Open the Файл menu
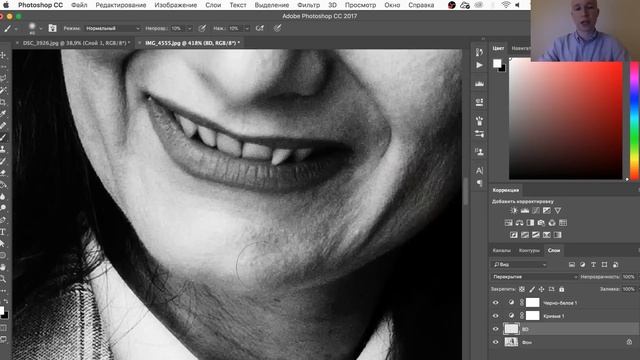 click(x=79, y=5)
